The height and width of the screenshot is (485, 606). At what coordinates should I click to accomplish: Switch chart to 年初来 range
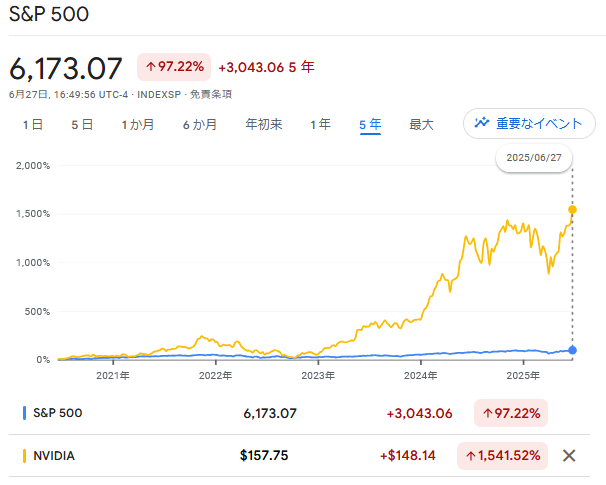[x=264, y=124]
